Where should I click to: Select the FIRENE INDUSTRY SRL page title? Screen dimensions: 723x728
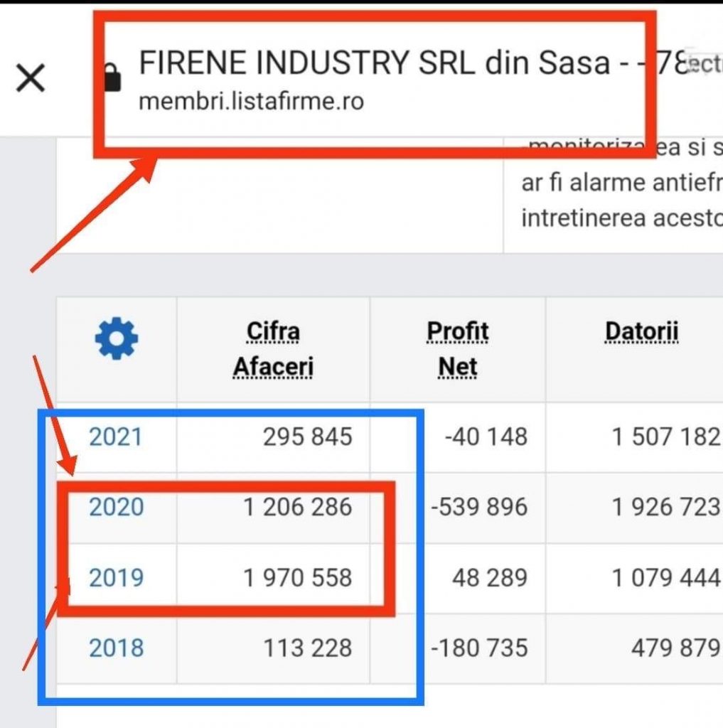point(374,63)
